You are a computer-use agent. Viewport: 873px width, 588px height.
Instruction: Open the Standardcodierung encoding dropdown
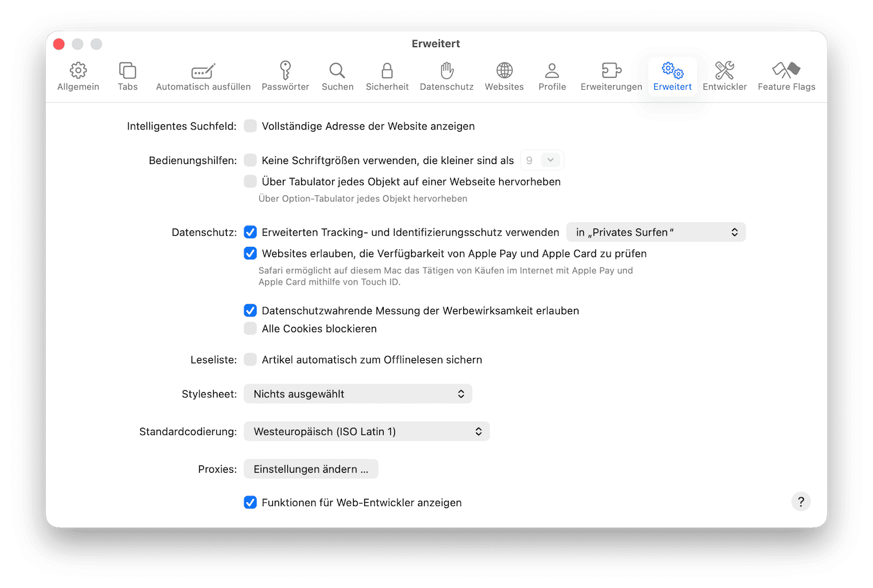[366, 431]
